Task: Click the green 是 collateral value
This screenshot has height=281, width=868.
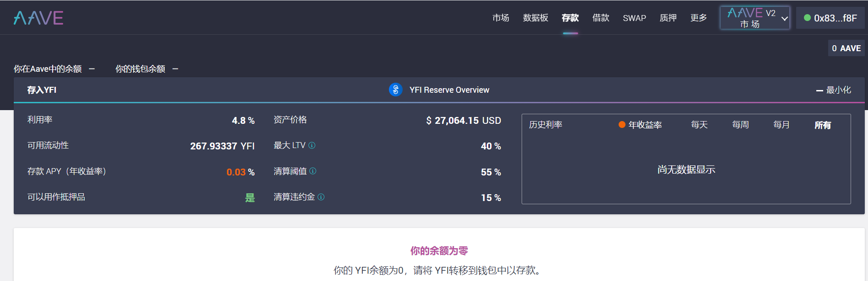Action: (250, 198)
